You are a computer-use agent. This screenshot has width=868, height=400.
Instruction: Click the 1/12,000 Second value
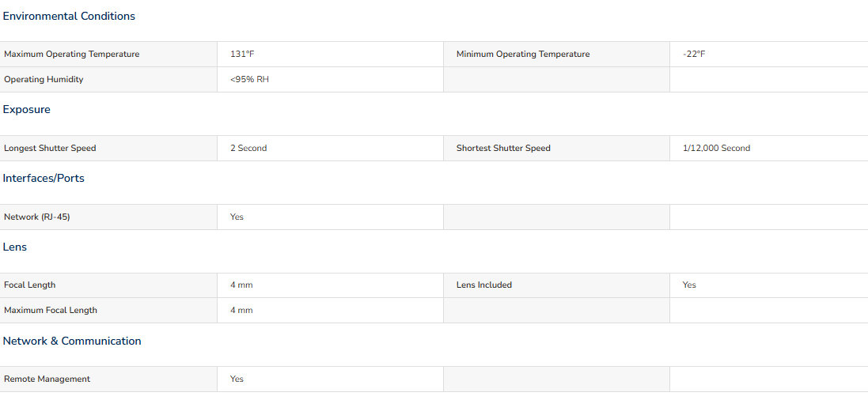pos(717,149)
